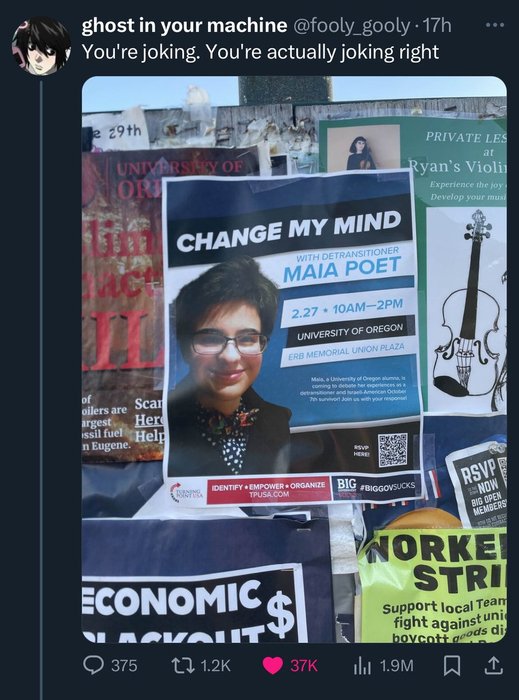This screenshot has height=700, width=519.
Task: Toggle the bookmark icon on the tweet
Action: point(452,666)
